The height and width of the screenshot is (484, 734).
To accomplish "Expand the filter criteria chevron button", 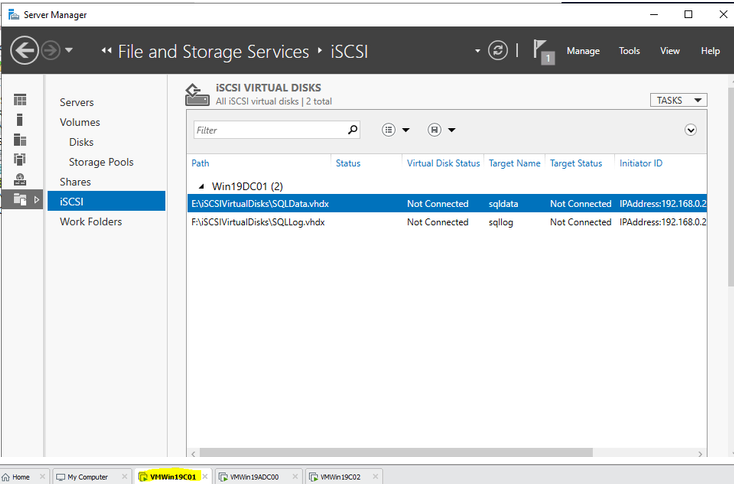I will click(690, 130).
